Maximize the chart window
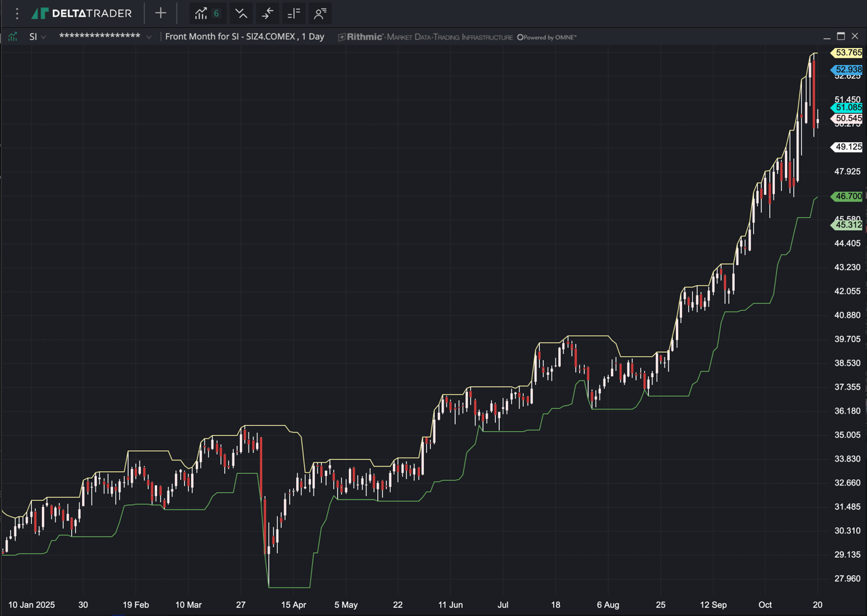The image size is (867, 616). [x=841, y=37]
